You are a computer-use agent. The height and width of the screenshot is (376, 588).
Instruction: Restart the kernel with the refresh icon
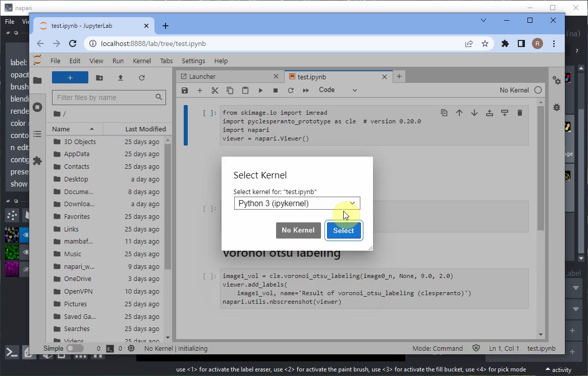(291, 90)
